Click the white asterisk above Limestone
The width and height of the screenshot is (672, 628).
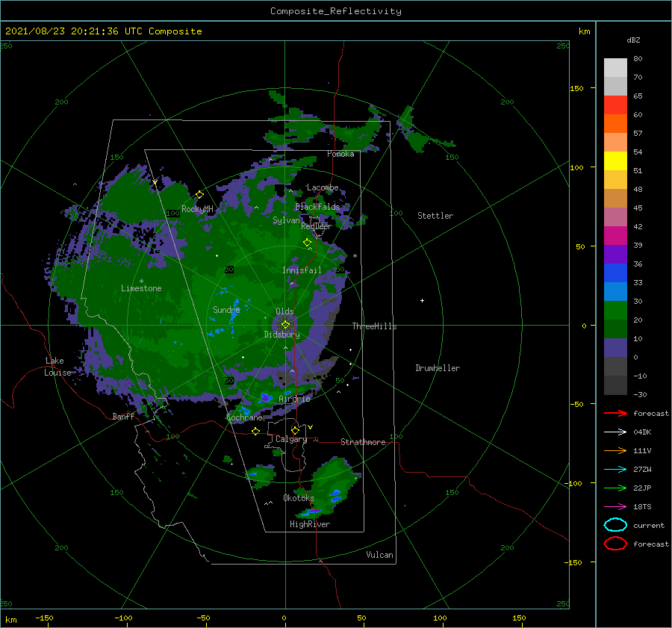coord(141,282)
